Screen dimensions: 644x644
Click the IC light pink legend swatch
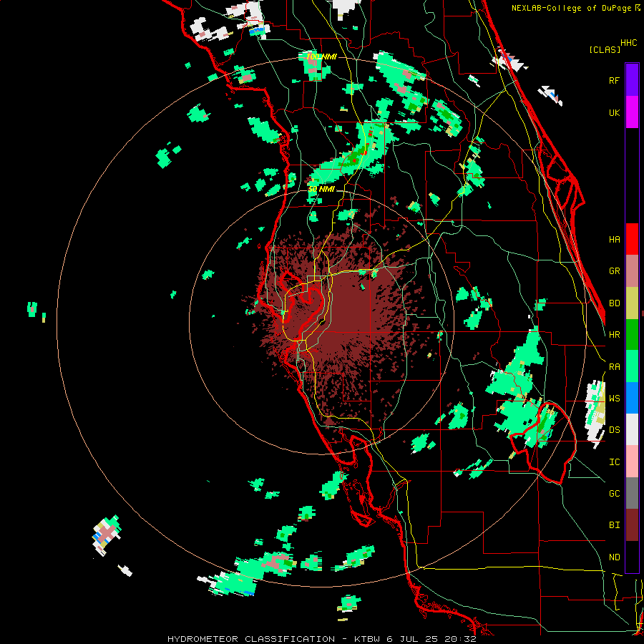632,462
